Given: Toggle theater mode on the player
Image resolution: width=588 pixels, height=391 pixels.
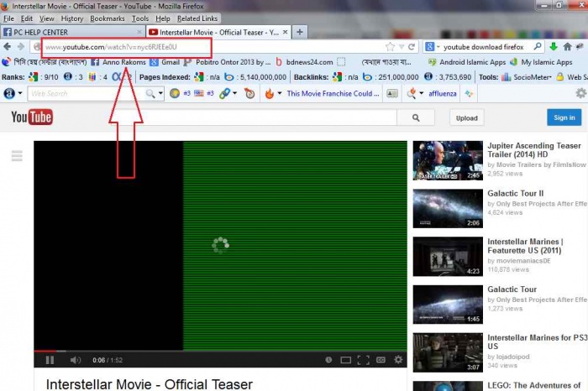Looking at the screenshot, I should 346,360.
